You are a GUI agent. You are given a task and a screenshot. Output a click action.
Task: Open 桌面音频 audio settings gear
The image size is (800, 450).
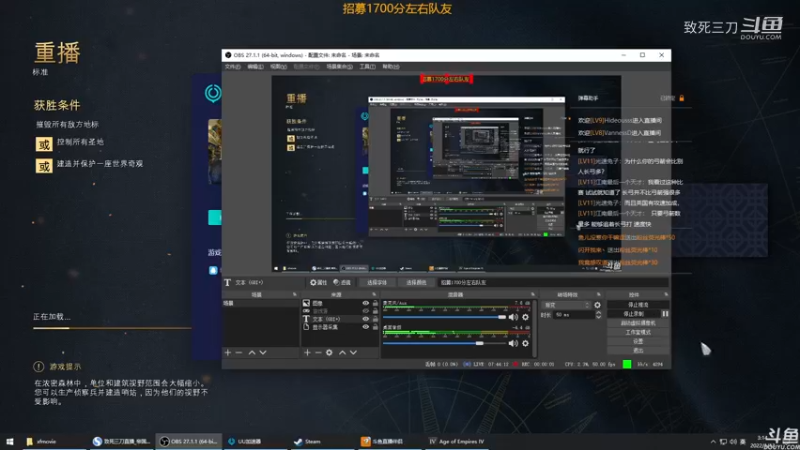pyautogui.click(x=525, y=343)
